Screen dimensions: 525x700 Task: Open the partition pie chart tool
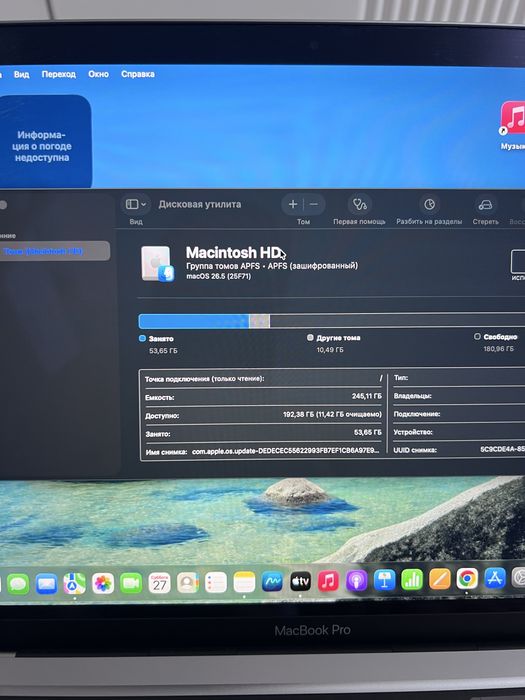click(x=429, y=204)
